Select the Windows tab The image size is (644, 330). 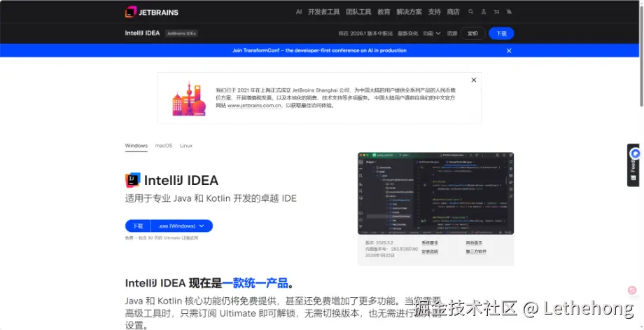(x=136, y=146)
